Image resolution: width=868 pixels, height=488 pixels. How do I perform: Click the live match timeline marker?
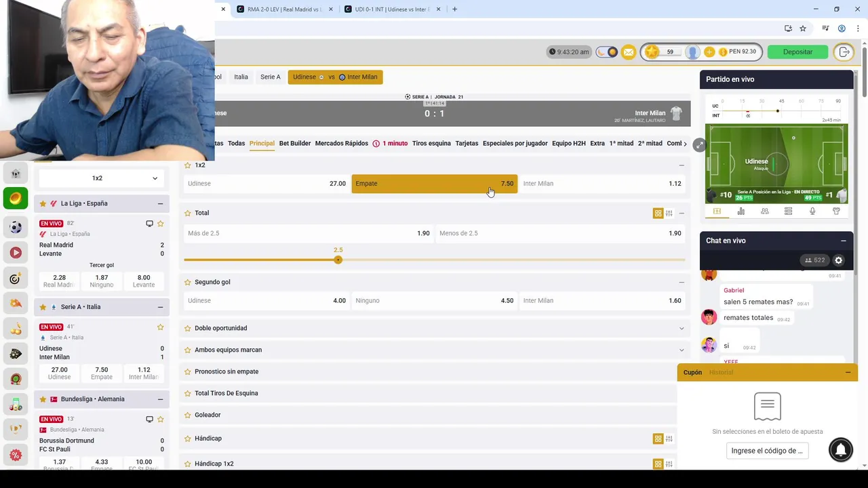coord(778,110)
